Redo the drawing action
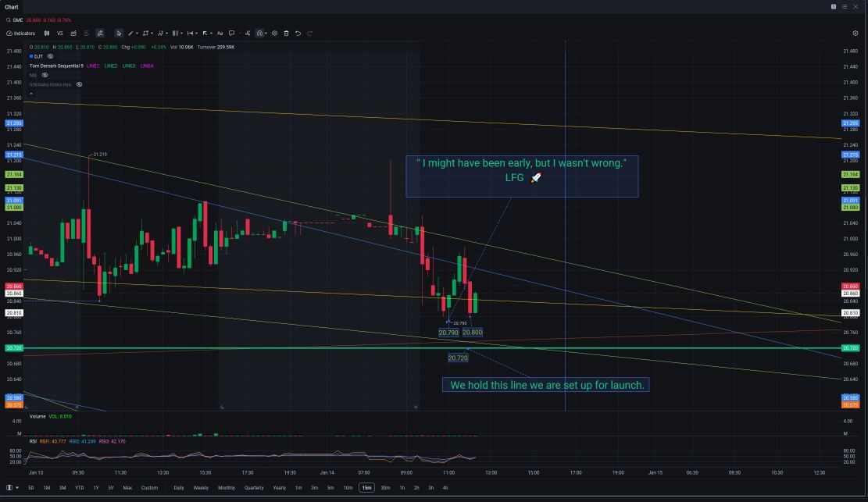 coord(310,34)
